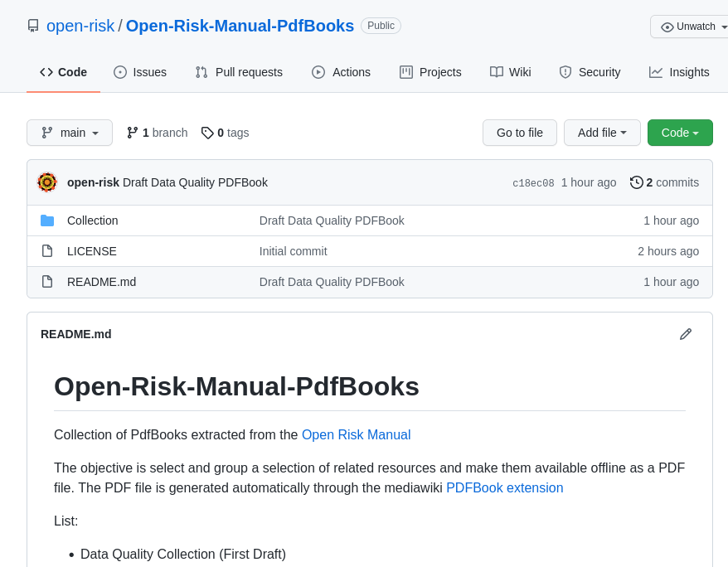Click the c18ec08 commit hash

tap(532, 182)
